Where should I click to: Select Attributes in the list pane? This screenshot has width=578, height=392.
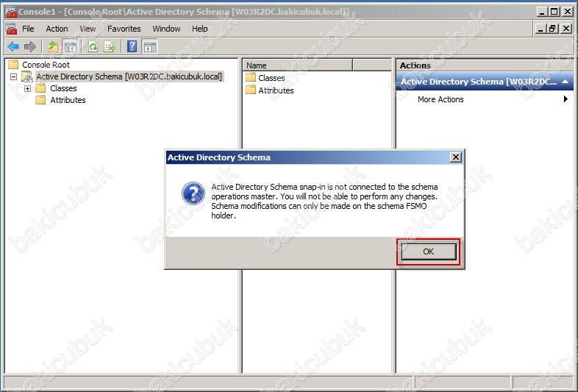click(x=276, y=90)
